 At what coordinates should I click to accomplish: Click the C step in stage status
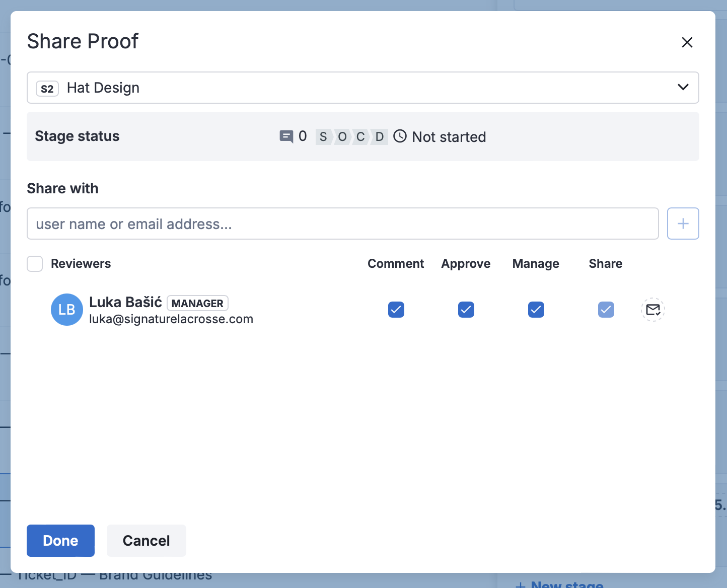pyautogui.click(x=360, y=137)
